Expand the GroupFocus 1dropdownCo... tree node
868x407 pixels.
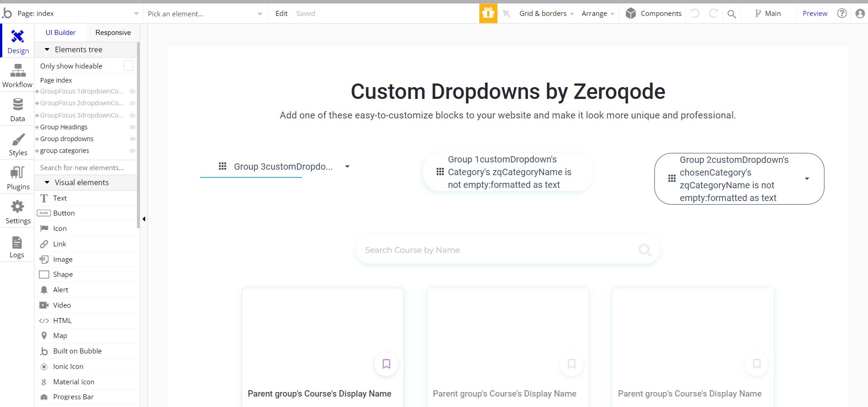point(37,91)
